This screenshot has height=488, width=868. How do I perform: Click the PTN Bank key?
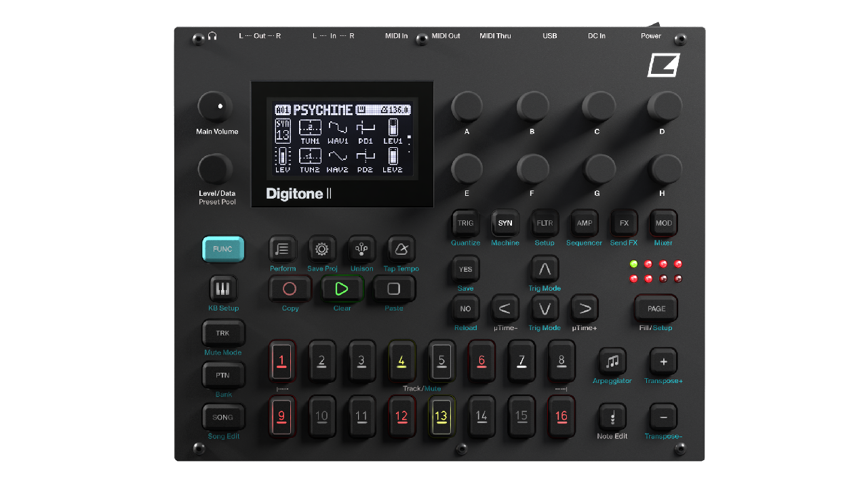pos(222,375)
